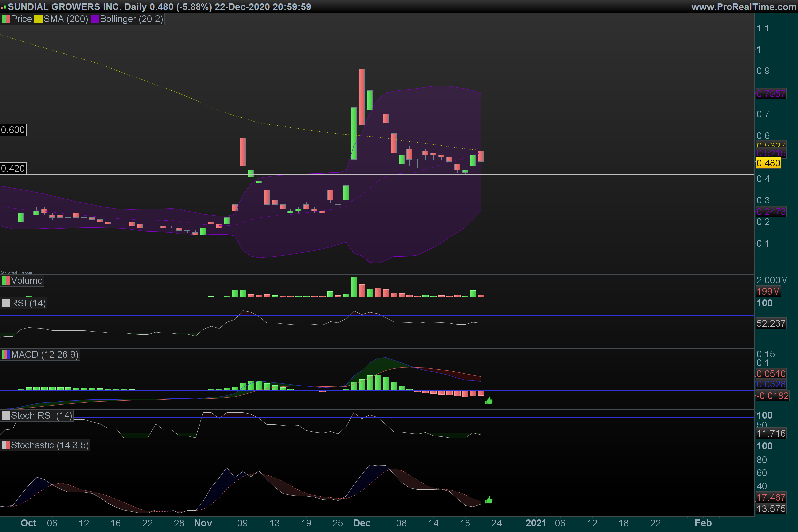798x532 pixels.
Task: Click the yellow 0.480 current price tag
Action: [x=768, y=163]
